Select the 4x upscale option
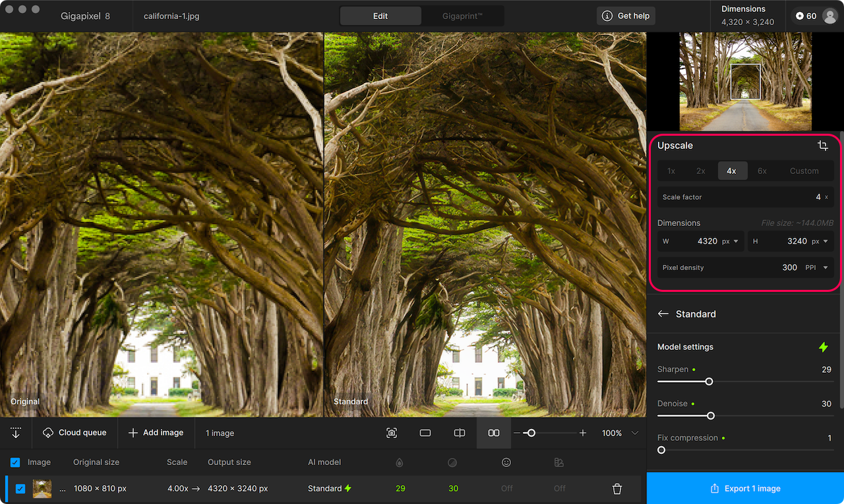Viewport: 844px width, 504px height. coord(732,171)
